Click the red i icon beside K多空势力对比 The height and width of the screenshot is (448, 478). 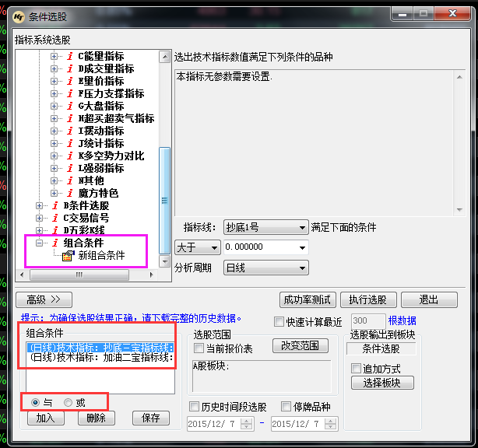pyautogui.click(x=70, y=156)
